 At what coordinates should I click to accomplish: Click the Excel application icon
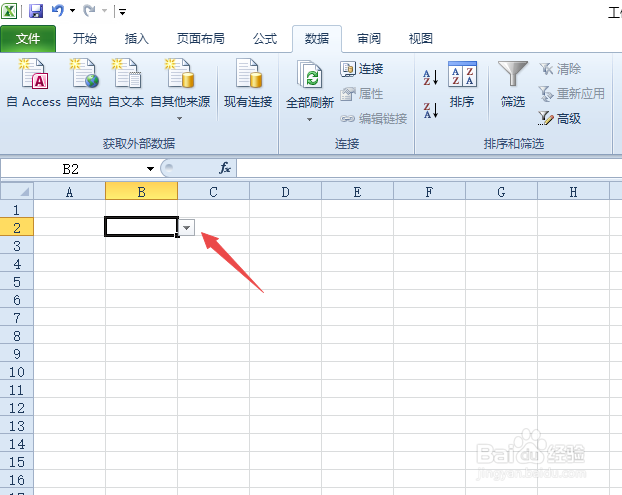9,11
